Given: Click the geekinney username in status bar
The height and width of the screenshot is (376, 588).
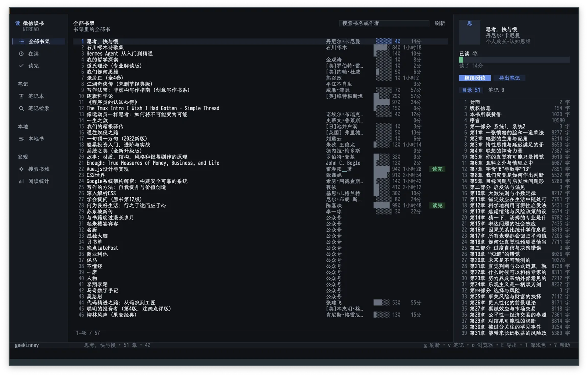Looking at the screenshot, I should 27,345.
